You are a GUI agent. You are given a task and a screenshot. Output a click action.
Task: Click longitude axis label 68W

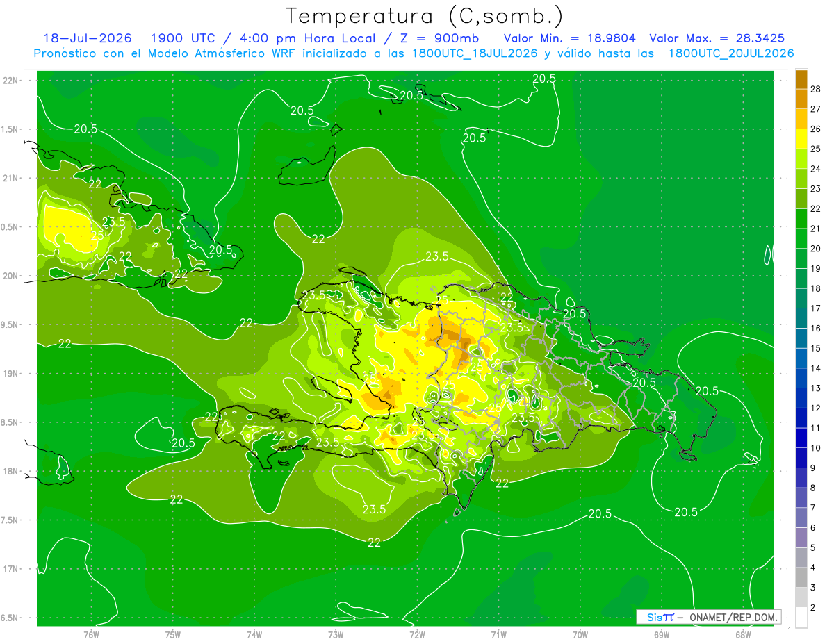[x=743, y=634]
